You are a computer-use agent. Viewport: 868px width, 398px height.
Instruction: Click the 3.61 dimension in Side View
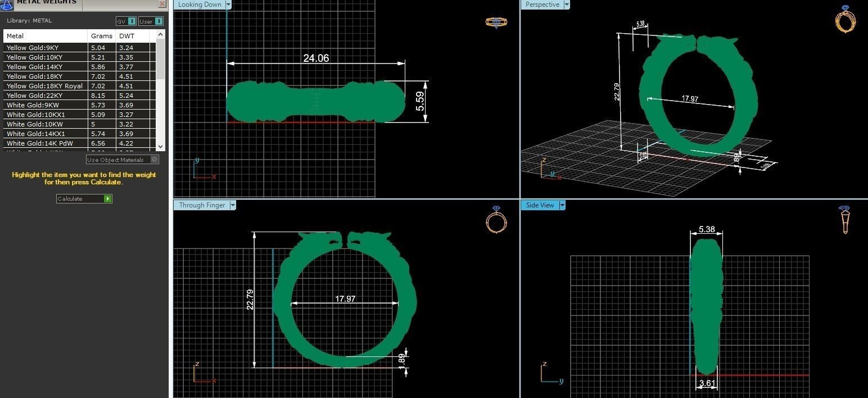click(x=707, y=384)
